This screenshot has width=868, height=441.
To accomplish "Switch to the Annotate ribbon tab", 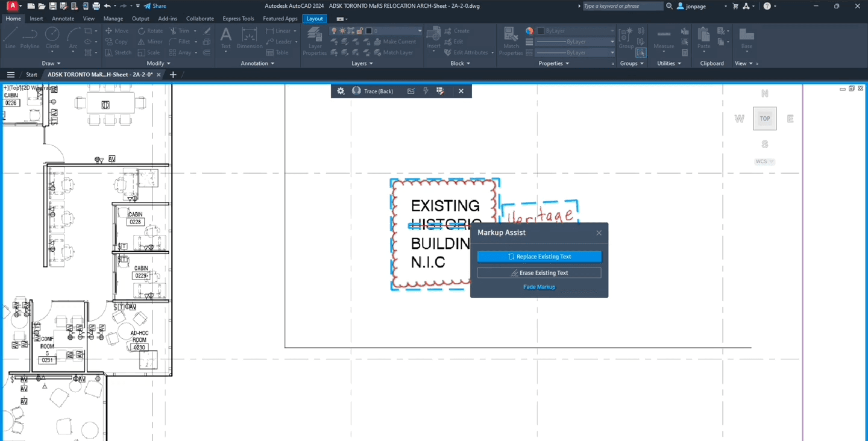I will pos(63,19).
